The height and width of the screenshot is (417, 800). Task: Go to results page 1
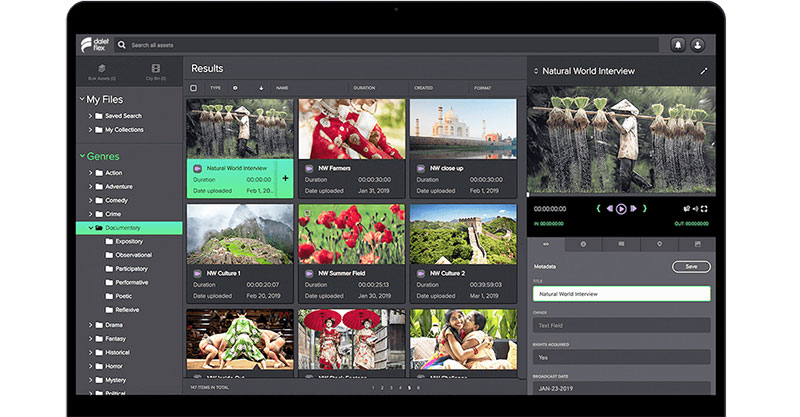(373, 388)
